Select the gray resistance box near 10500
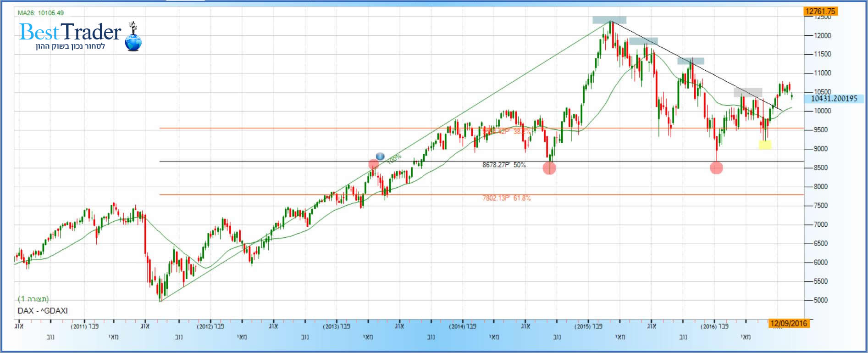Viewport: 868px width, 353px height. (747, 92)
